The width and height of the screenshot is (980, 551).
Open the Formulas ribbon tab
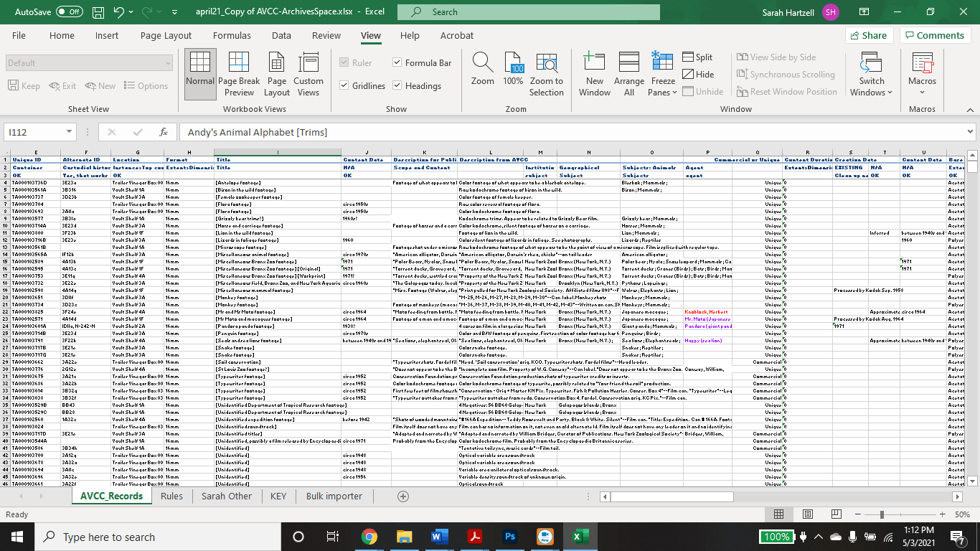pyautogui.click(x=232, y=35)
